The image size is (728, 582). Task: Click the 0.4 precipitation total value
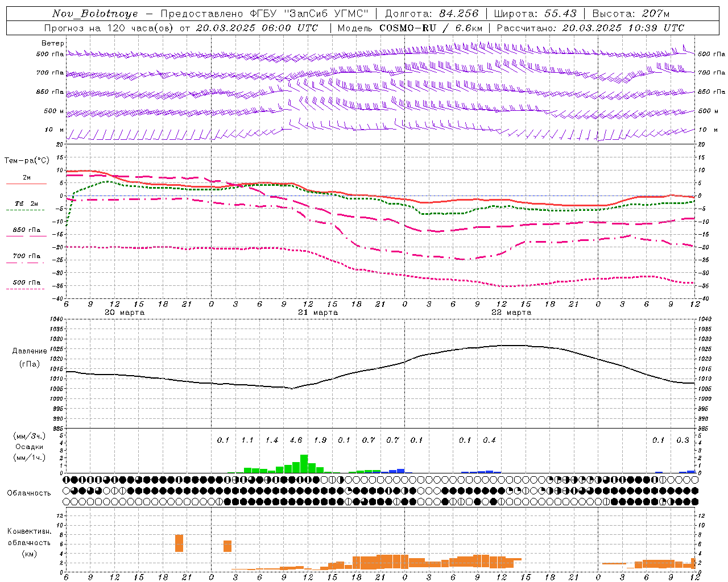tap(489, 440)
